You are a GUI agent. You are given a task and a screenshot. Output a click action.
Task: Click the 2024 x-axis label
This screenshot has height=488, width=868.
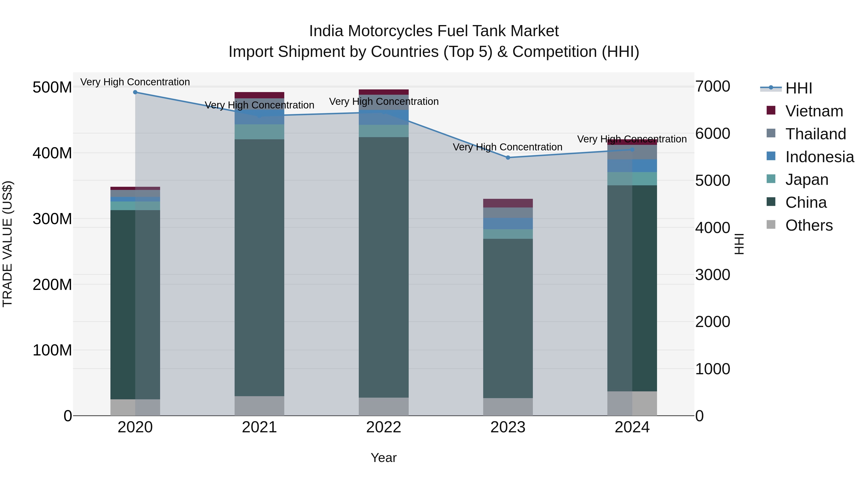(632, 427)
